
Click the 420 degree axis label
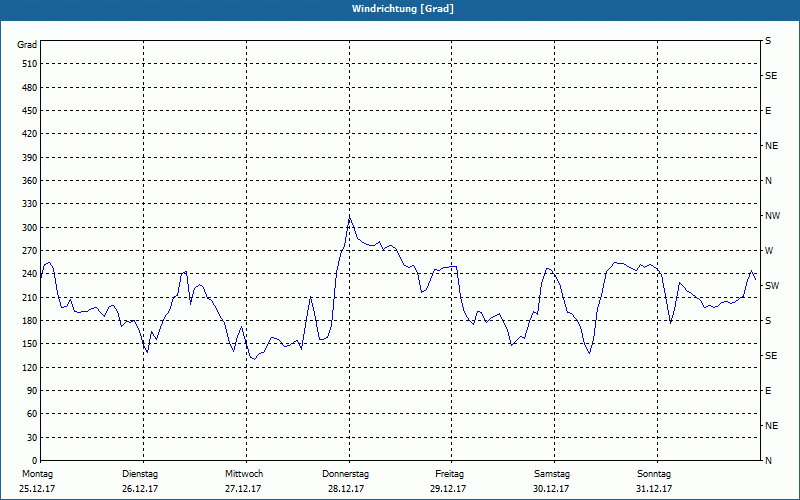point(30,134)
